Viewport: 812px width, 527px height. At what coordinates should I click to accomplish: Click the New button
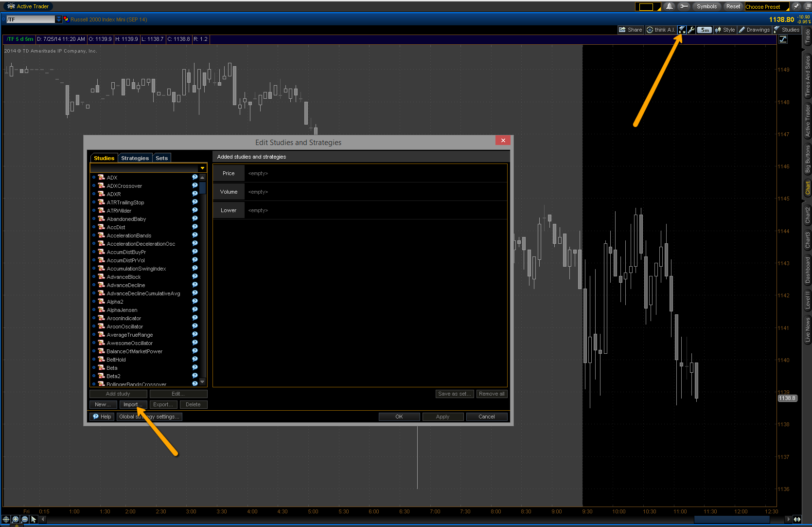point(103,404)
